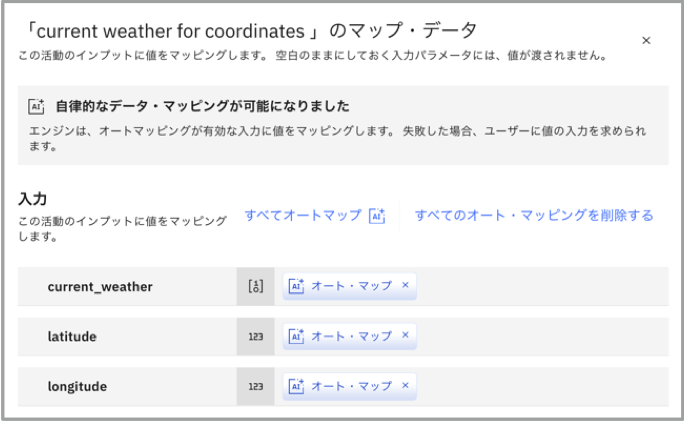684x422 pixels.
Task: Click the empty value field for current_weather
Action: coord(540,286)
